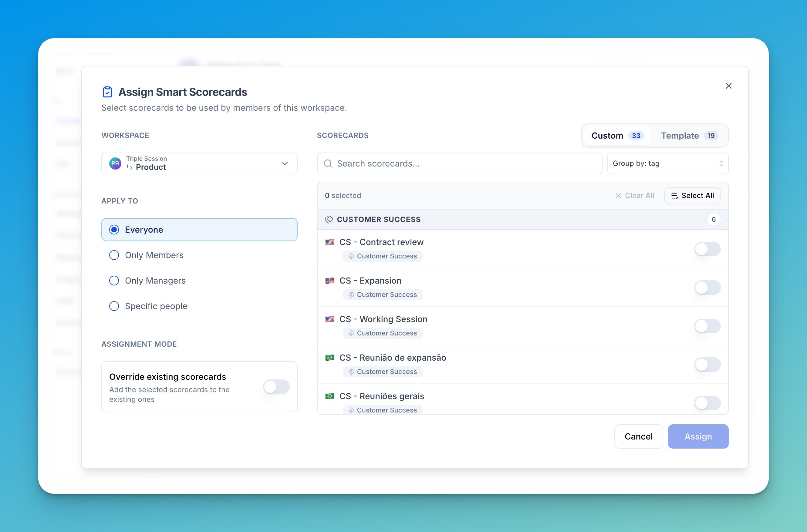Click the Assign button

click(x=698, y=436)
